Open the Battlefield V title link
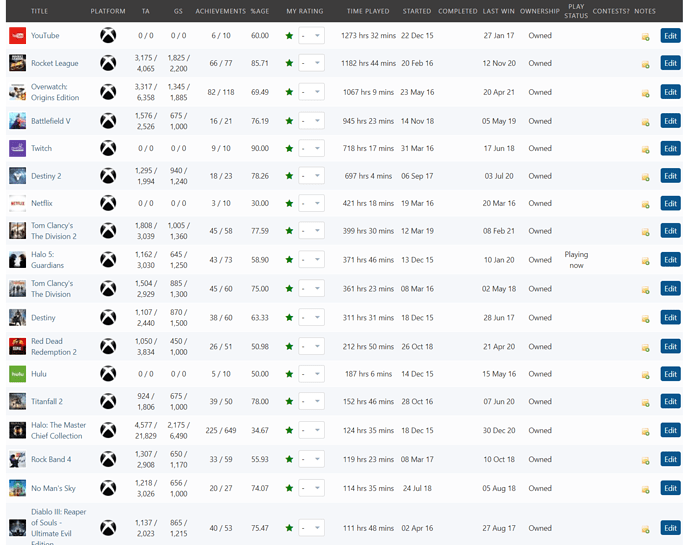This screenshot has width=690, height=545. click(51, 121)
